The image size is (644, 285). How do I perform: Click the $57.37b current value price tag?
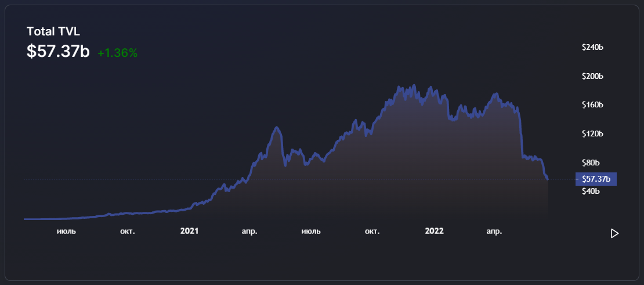(x=596, y=179)
